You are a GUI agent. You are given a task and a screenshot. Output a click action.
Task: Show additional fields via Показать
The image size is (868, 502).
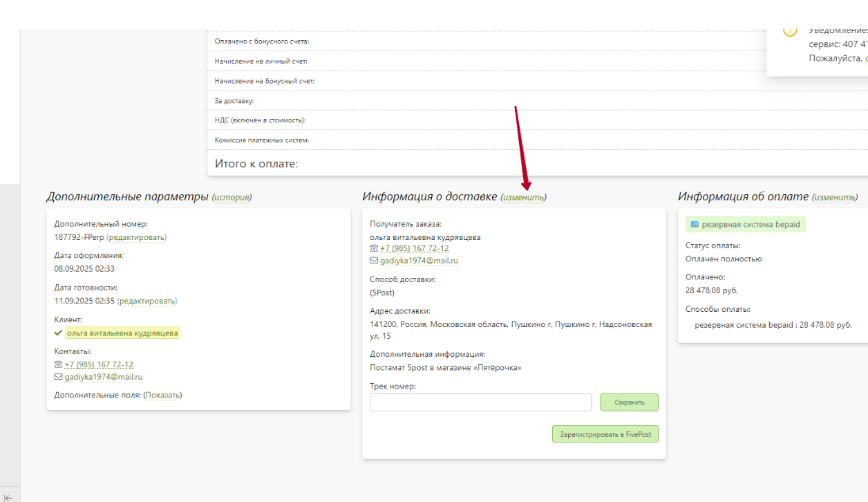pyautogui.click(x=162, y=395)
